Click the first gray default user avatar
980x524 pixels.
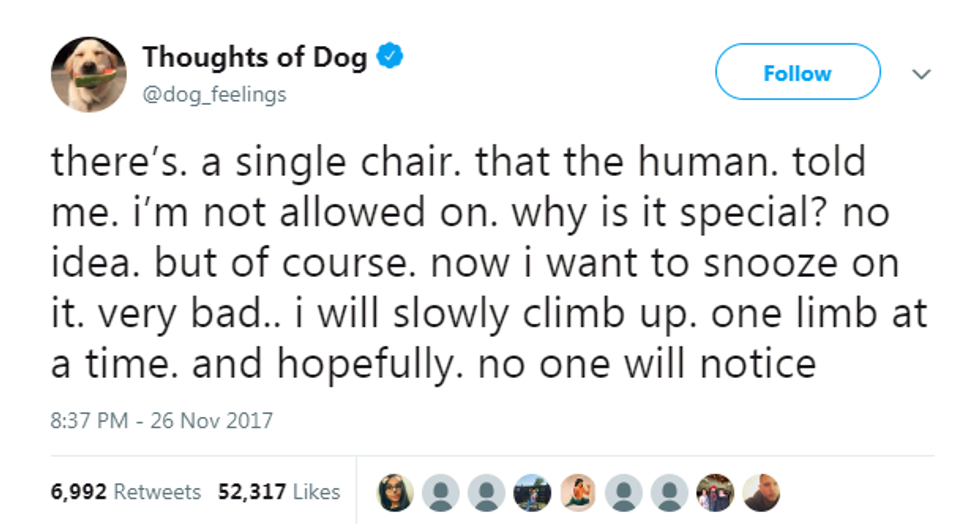[438, 491]
